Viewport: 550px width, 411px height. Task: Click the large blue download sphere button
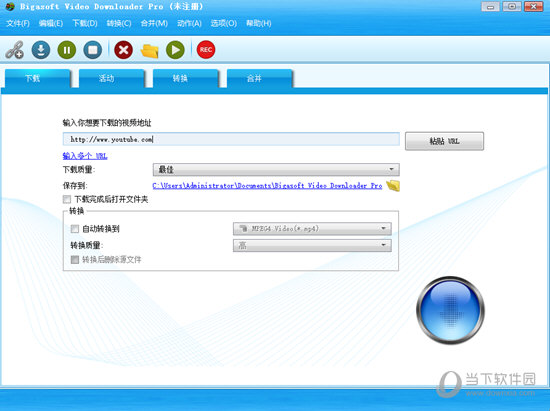(x=450, y=310)
